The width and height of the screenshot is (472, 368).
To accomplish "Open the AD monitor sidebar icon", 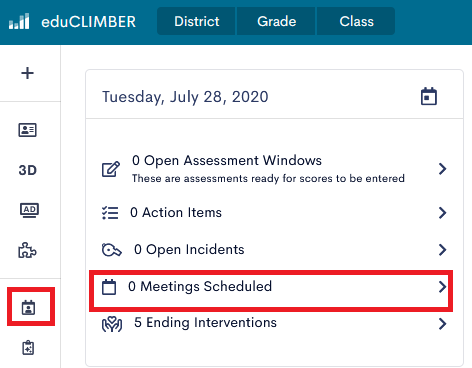I will tap(29, 210).
